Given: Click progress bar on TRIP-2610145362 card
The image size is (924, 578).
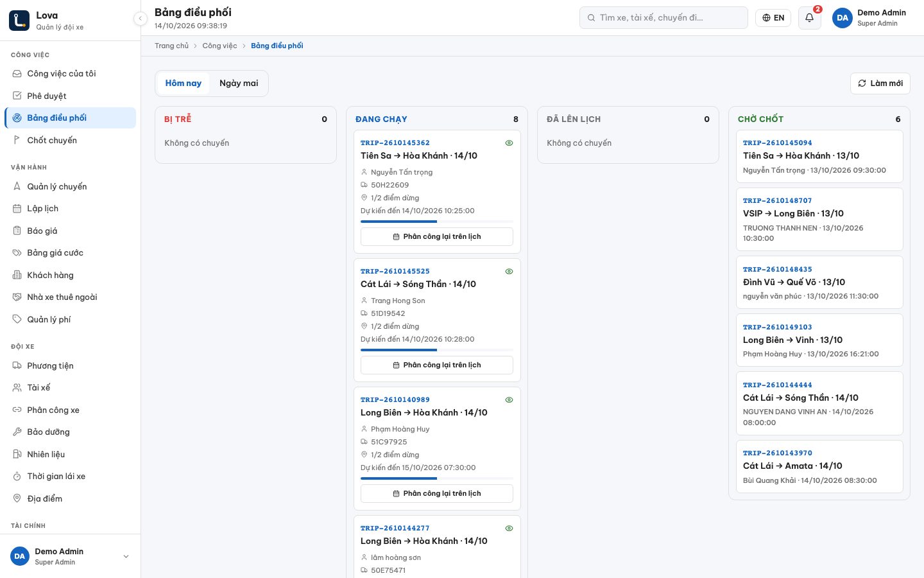Looking at the screenshot, I should click(437, 222).
